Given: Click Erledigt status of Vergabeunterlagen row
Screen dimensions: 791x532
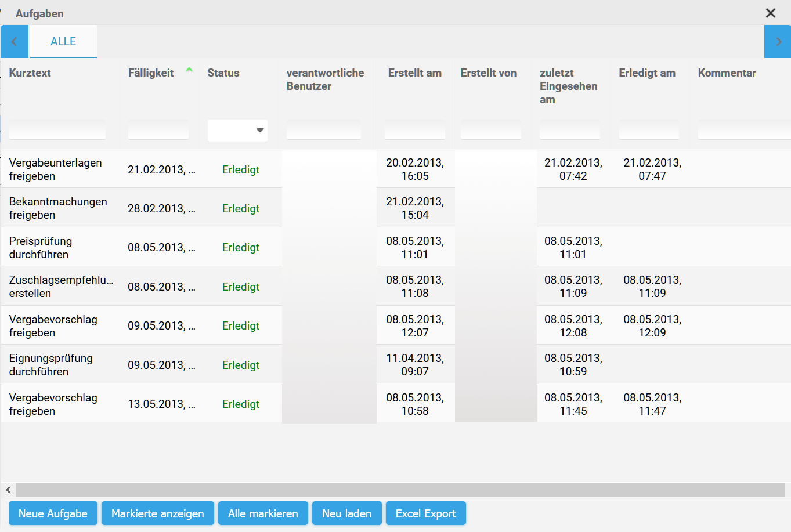Looking at the screenshot, I should pos(241,169).
